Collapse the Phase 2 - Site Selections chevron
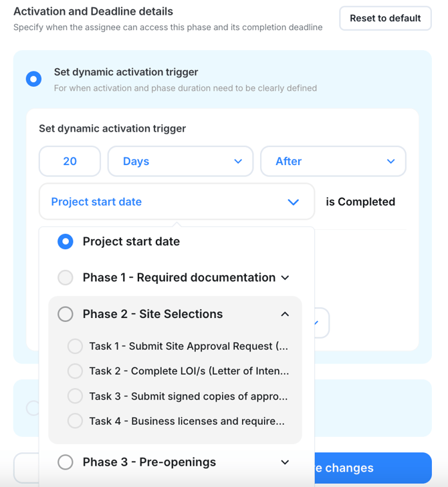Image resolution: width=448 pixels, height=487 pixels. 286,314
